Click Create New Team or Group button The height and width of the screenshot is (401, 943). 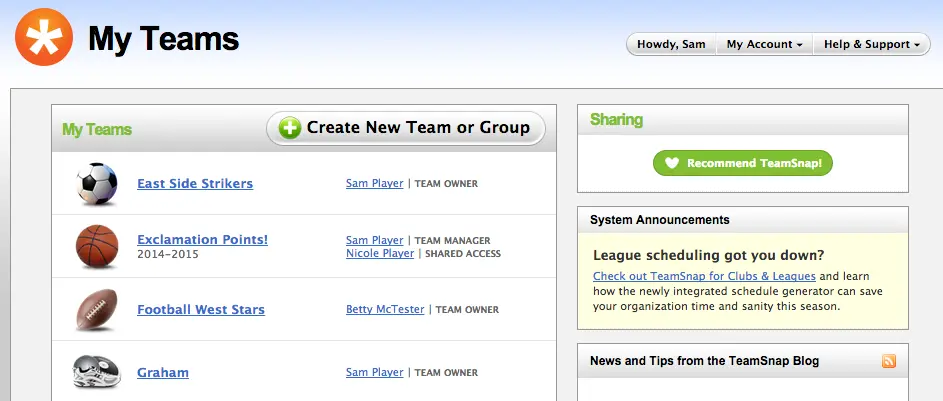click(406, 128)
